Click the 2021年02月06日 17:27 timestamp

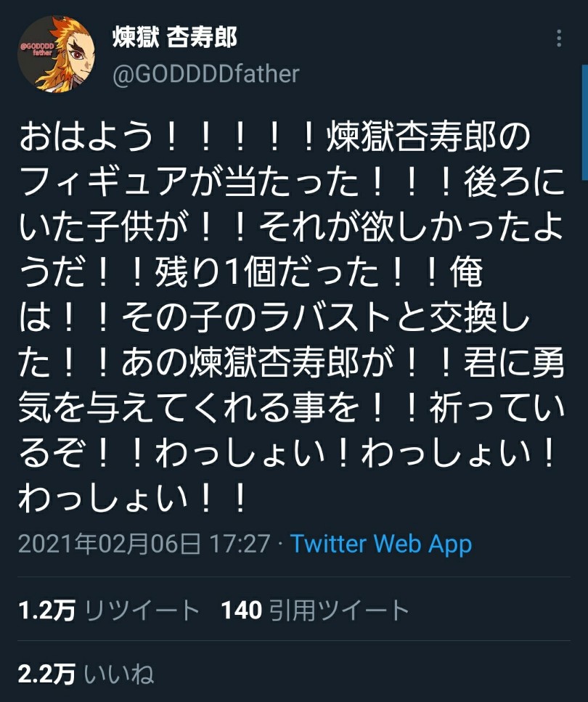coord(144,544)
